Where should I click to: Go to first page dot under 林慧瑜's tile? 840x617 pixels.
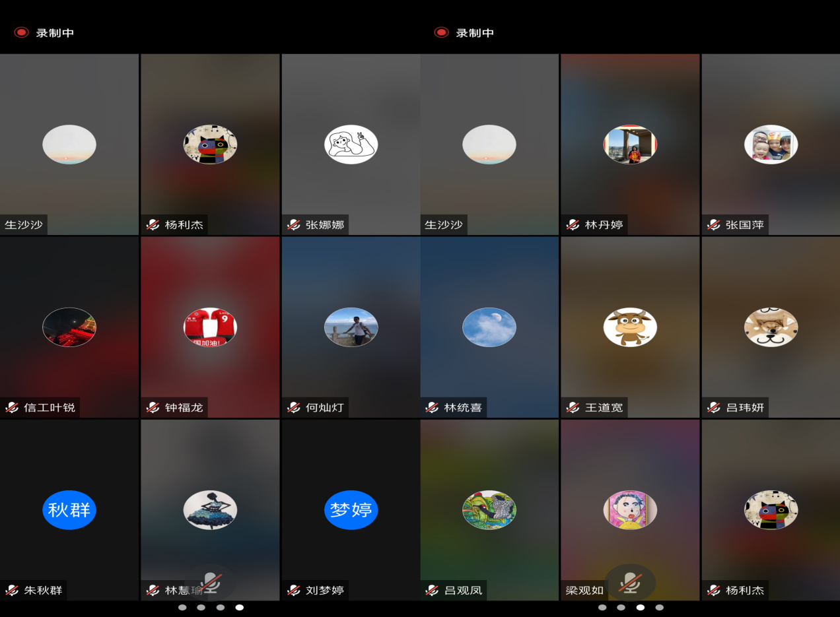point(182,607)
